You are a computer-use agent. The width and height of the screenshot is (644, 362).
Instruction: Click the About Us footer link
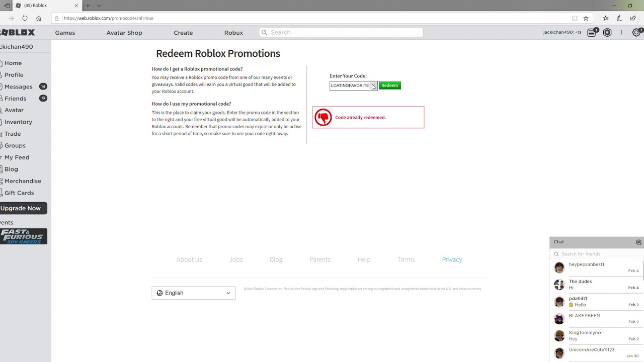[x=189, y=259]
